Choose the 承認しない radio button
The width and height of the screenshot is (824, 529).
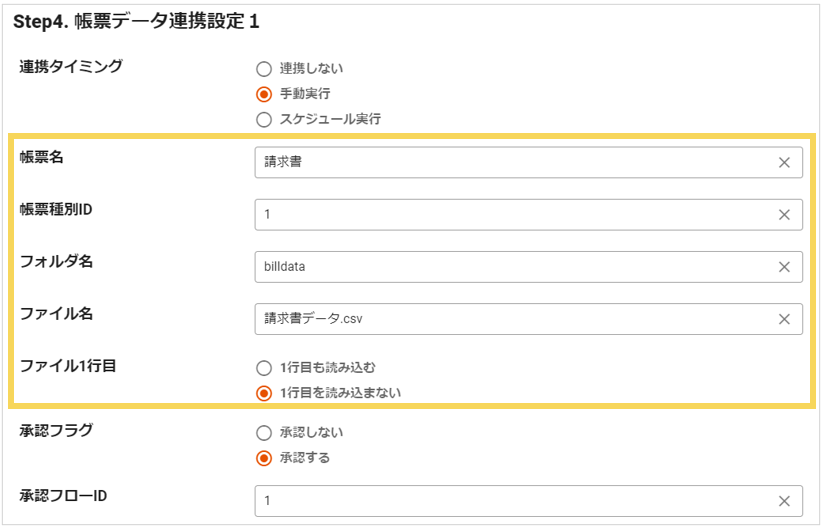pos(264,433)
